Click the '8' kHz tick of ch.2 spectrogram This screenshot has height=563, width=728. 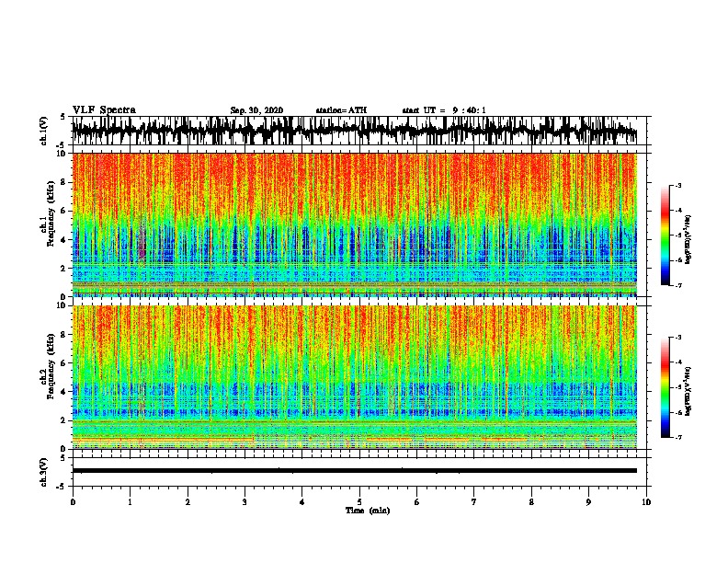click(x=63, y=335)
